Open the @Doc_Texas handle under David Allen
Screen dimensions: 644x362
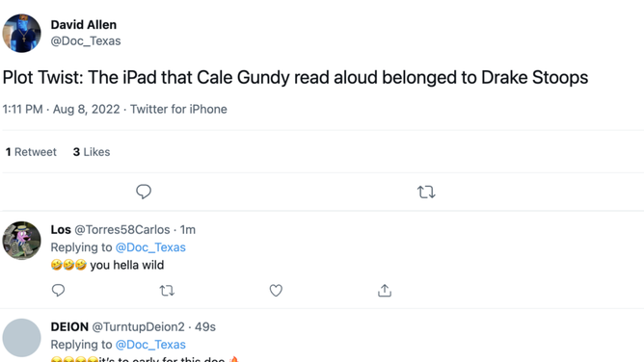click(x=86, y=41)
